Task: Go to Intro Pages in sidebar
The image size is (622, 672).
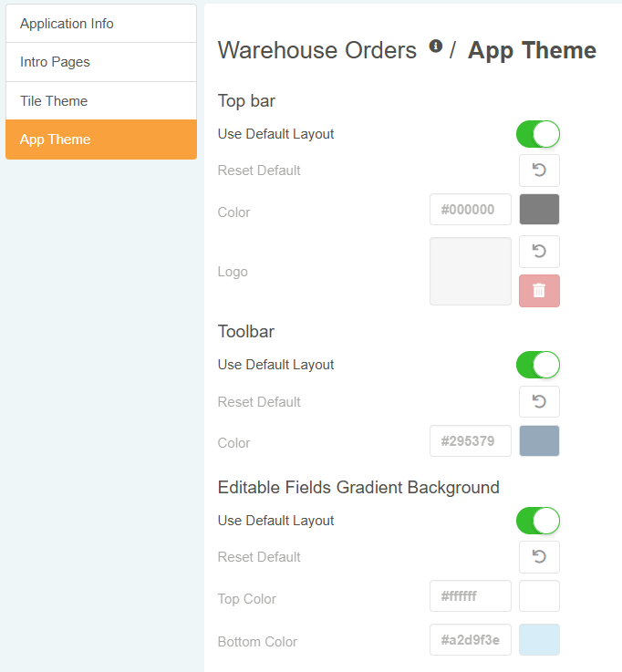Action: pyautogui.click(x=100, y=62)
